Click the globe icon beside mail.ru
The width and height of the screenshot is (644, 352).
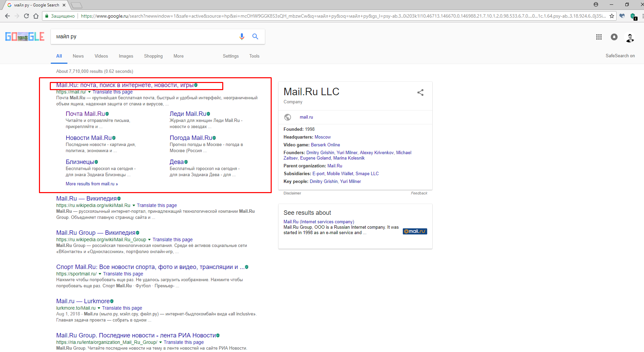[x=288, y=117]
